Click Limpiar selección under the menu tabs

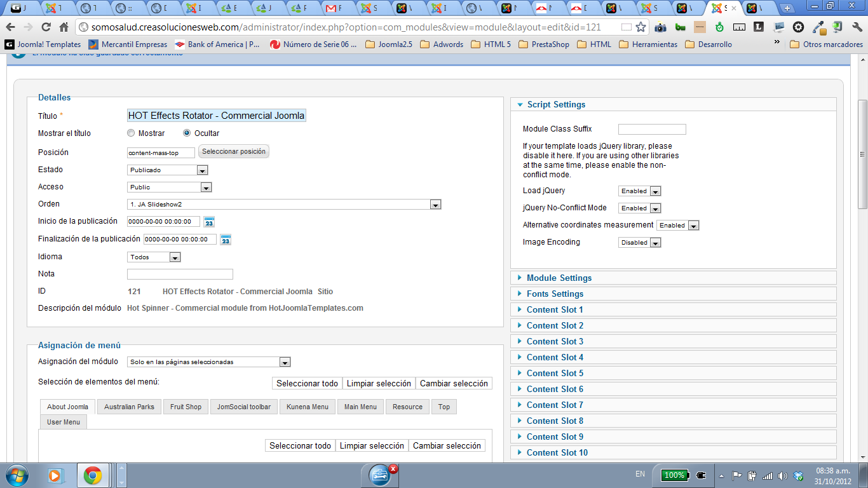tap(372, 445)
